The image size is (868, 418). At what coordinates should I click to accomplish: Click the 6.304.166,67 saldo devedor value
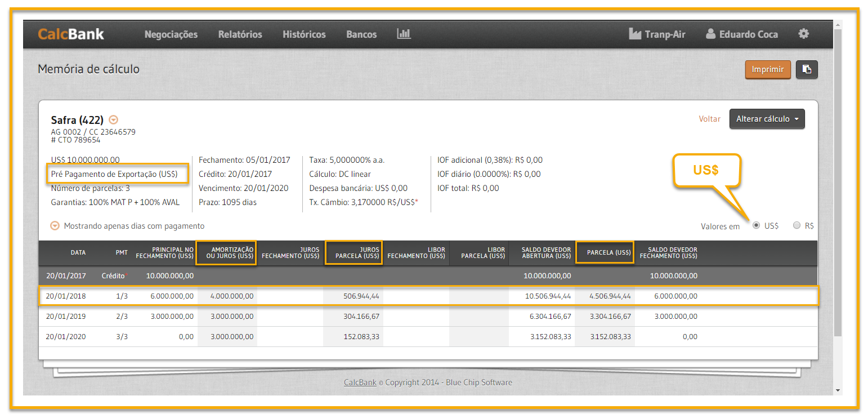550,316
